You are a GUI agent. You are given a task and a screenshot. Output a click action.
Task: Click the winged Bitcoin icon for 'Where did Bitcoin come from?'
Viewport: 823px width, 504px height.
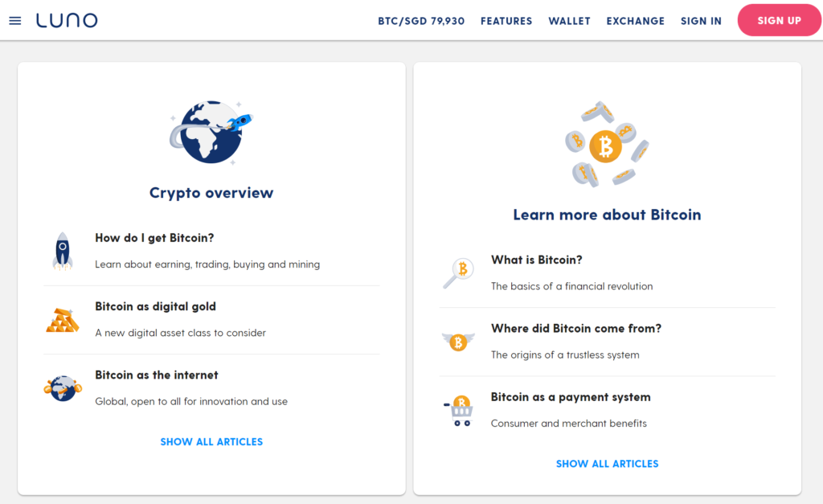(x=458, y=341)
